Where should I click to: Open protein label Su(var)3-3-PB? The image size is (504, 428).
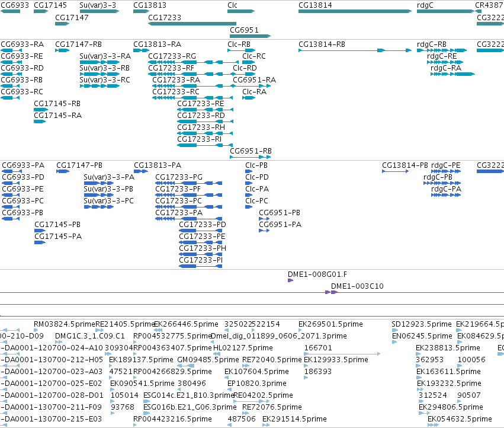[108, 189]
